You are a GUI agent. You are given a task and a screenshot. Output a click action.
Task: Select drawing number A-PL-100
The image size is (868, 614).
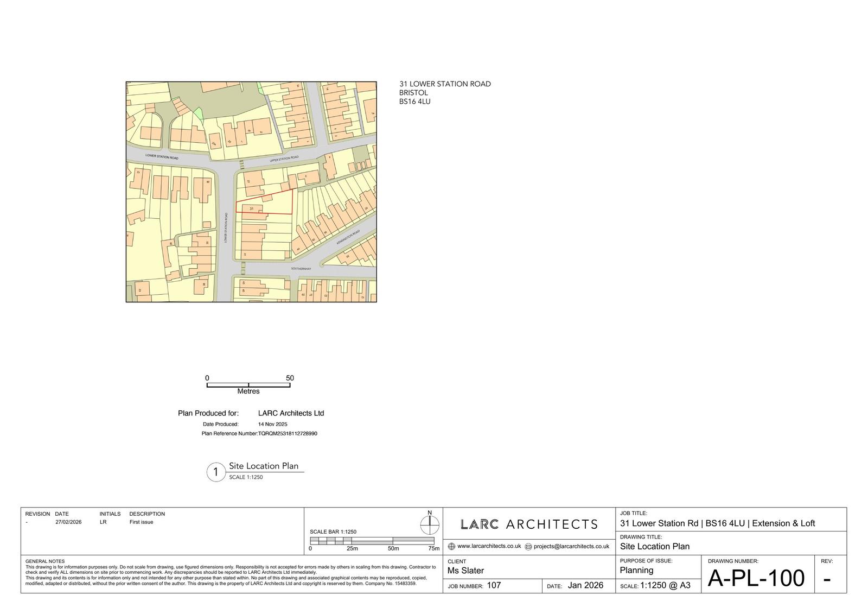click(756, 579)
